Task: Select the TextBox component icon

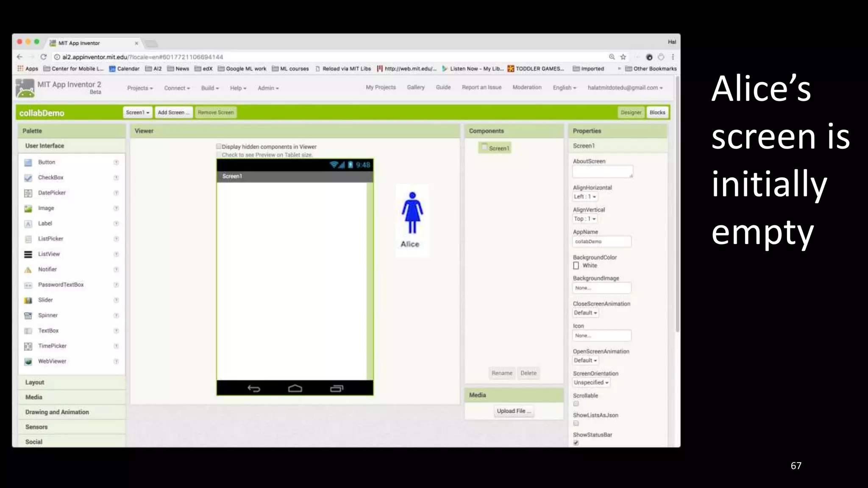Action: coord(28,331)
